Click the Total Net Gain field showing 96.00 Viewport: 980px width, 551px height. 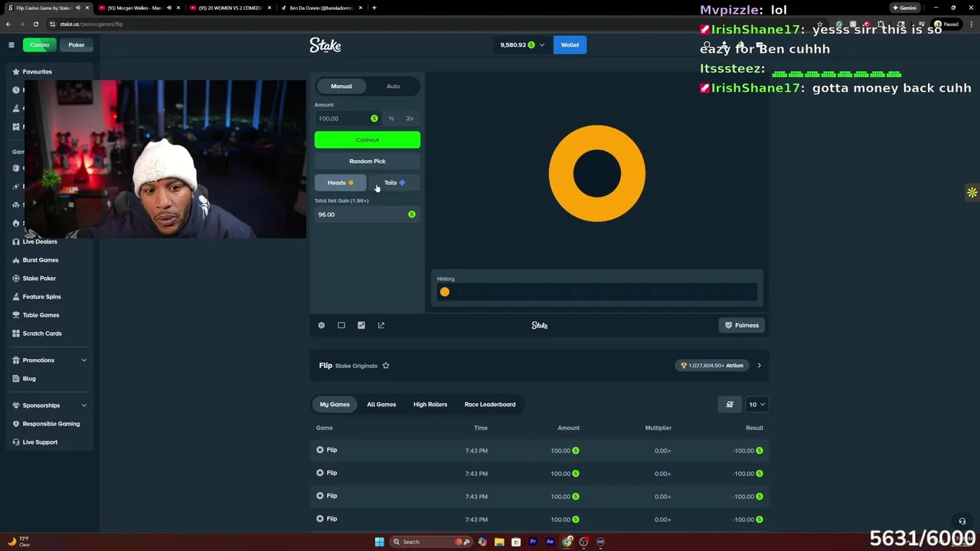367,214
